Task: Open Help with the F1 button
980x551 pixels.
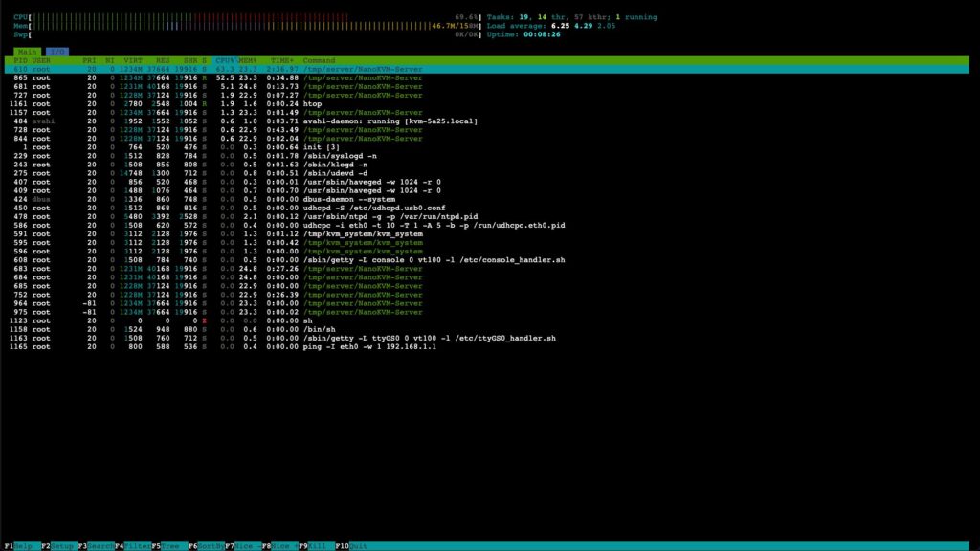Action: 23,546
